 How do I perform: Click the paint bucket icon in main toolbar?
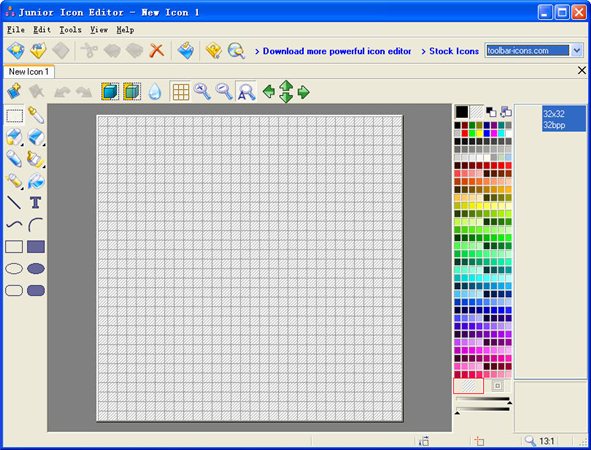pos(185,51)
